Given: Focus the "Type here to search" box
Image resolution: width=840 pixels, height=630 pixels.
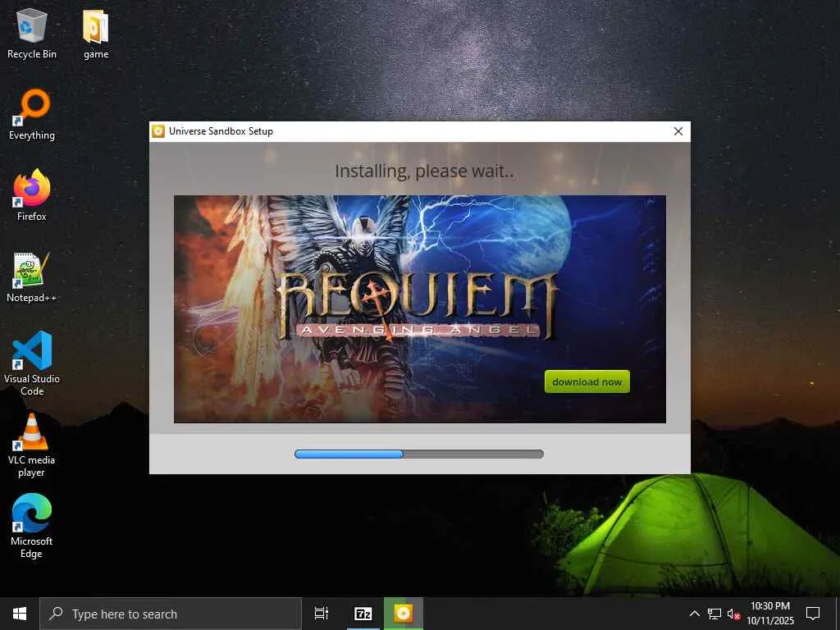Looking at the screenshot, I should 171,614.
